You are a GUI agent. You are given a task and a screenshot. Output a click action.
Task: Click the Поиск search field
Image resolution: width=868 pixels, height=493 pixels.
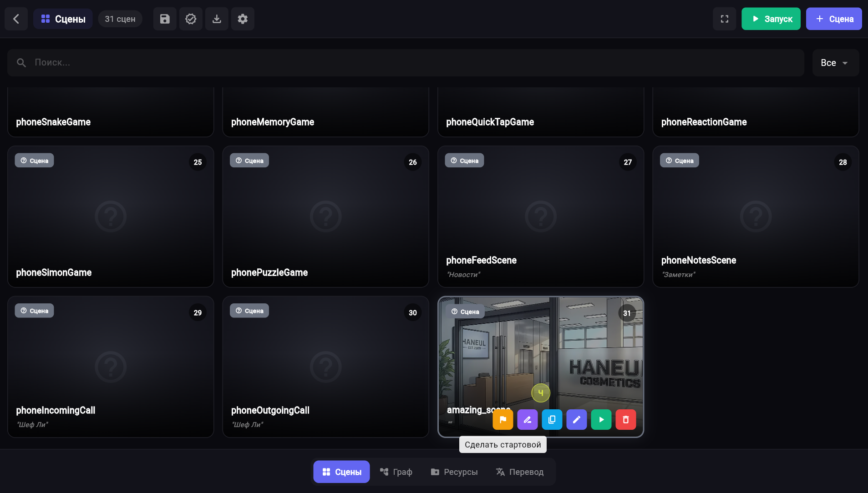point(406,63)
